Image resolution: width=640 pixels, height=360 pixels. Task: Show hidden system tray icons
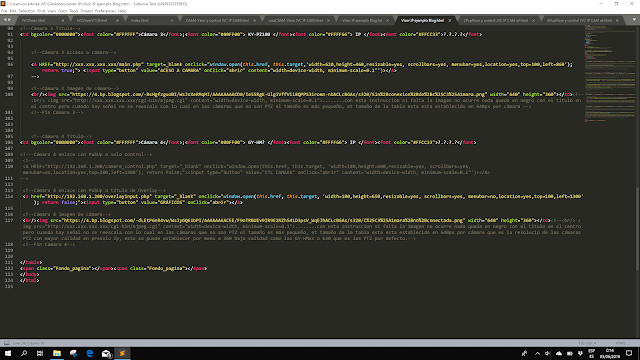[x=537, y=353]
